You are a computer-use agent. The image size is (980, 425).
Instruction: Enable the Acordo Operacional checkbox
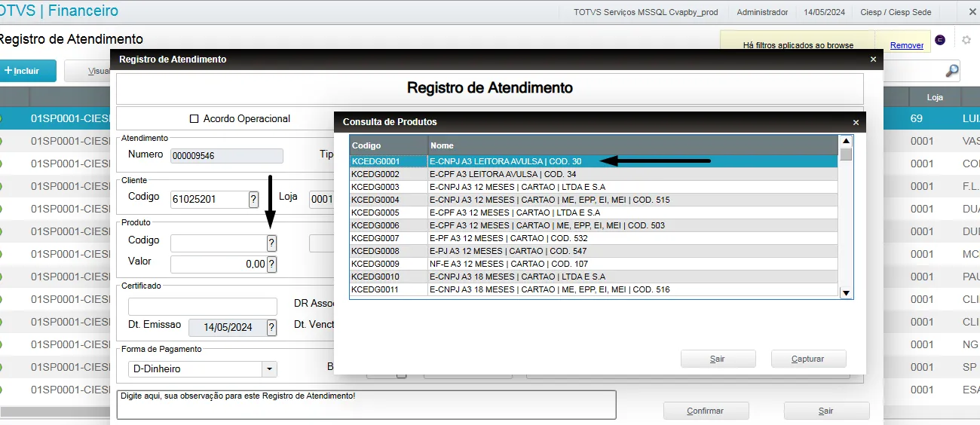coord(194,119)
